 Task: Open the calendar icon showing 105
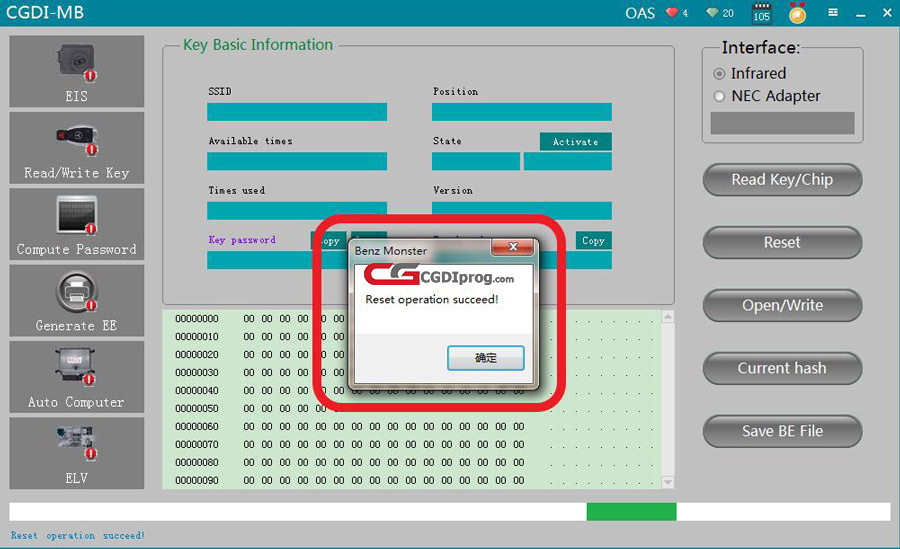point(762,13)
